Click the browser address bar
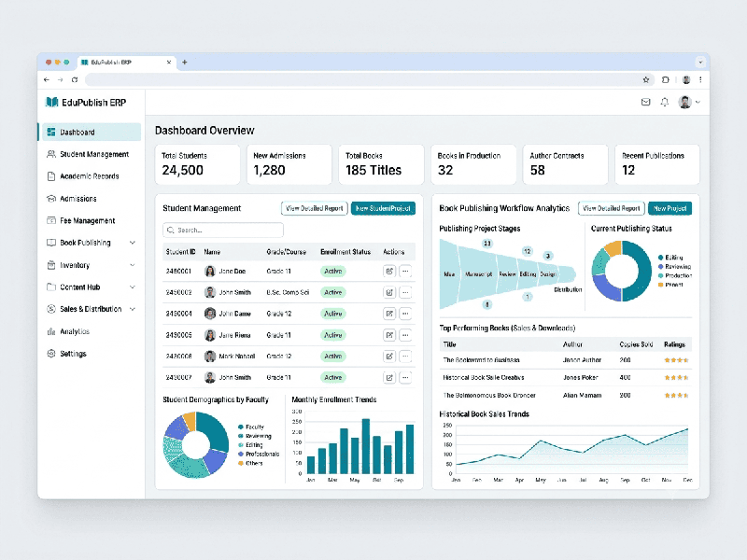The width and height of the screenshot is (747, 560). [x=362, y=79]
